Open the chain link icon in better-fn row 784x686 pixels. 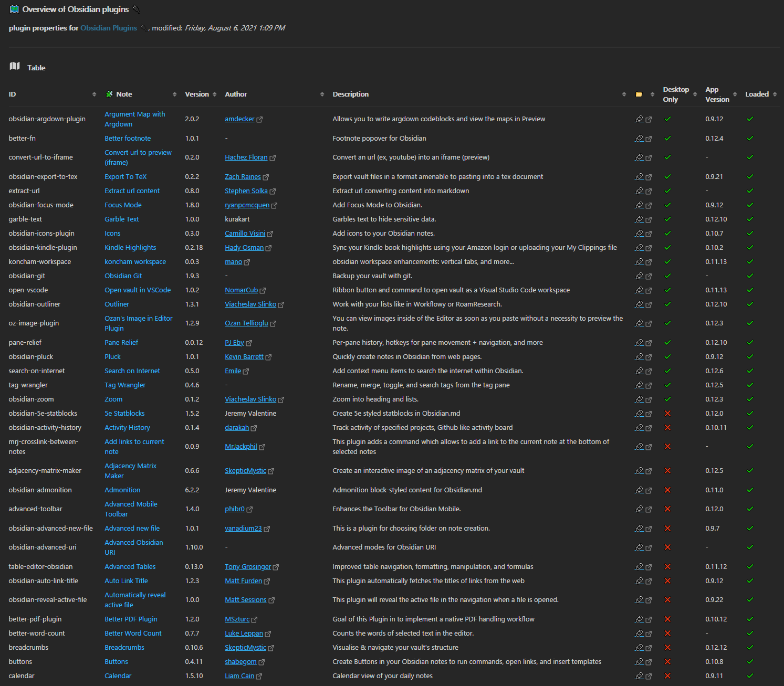(x=639, y=139)
